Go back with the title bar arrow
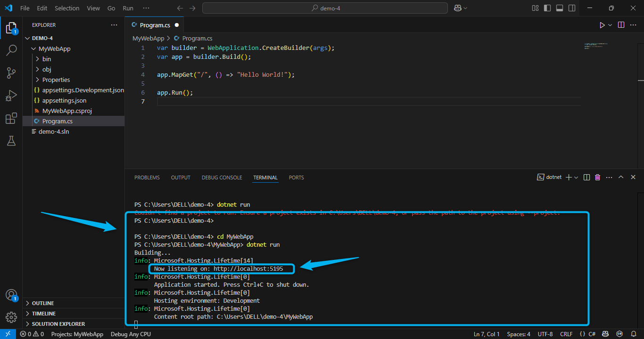The width and height of the screenshot is (644, 339). click(180, 8)
